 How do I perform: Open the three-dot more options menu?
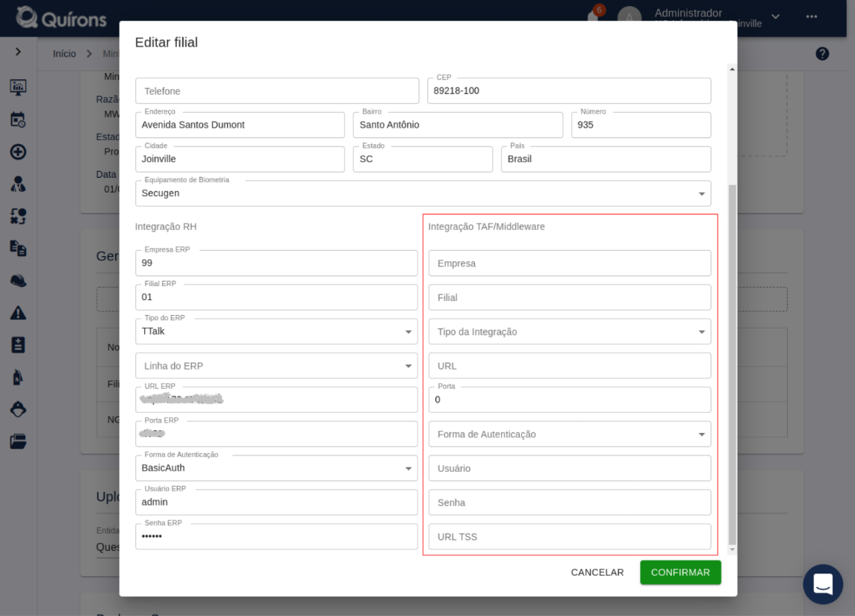812,16
